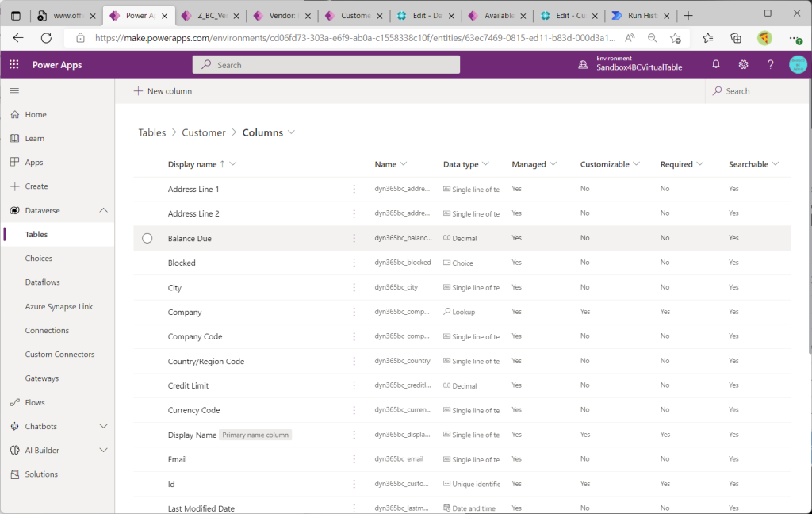Viewport: 812px width, 514px height.
Task: Open the Searchable column header dropdown
Action: (x=776, y=164)
